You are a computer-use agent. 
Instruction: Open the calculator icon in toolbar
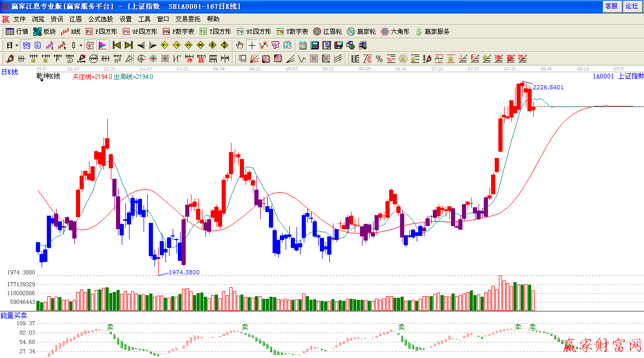(x=315, y=45)
